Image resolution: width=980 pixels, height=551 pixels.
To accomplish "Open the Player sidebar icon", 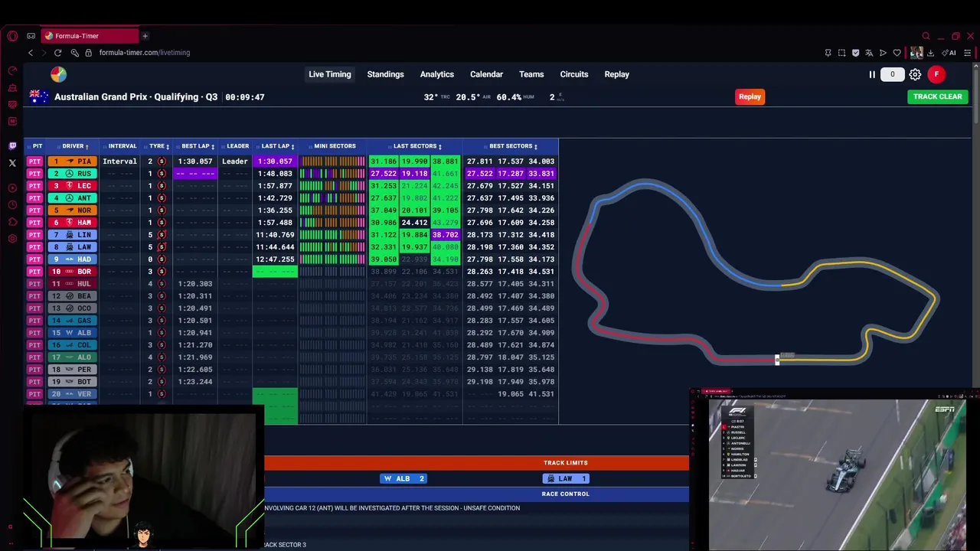I will [x=12, y=188].
